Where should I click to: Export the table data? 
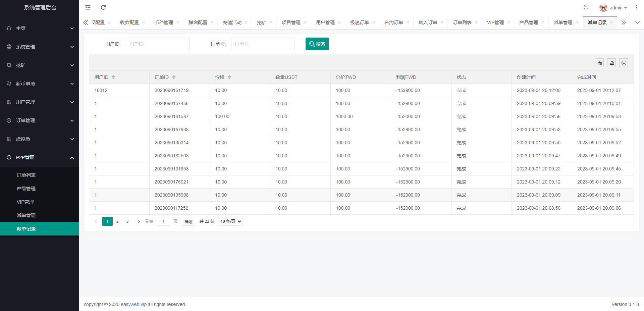[x=611, y=63]
